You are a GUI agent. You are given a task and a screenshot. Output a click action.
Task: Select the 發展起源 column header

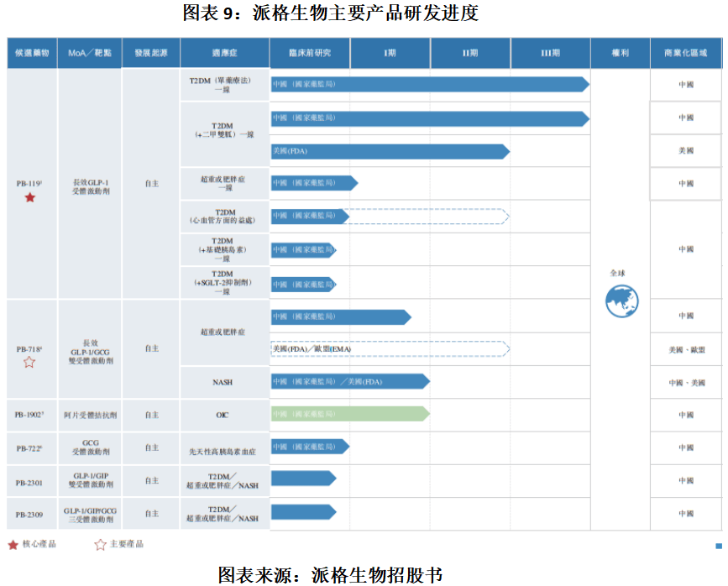tap(151, 53)
